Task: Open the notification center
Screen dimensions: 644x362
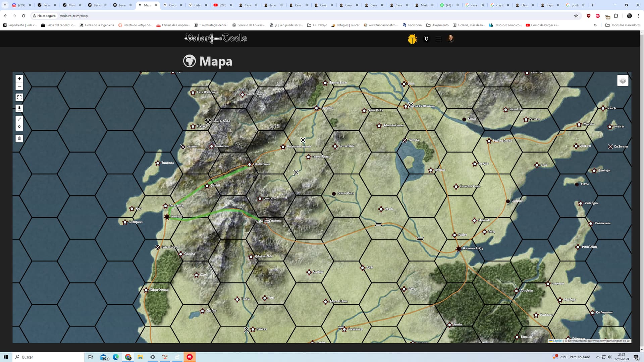Action: (x=636, y=357)
